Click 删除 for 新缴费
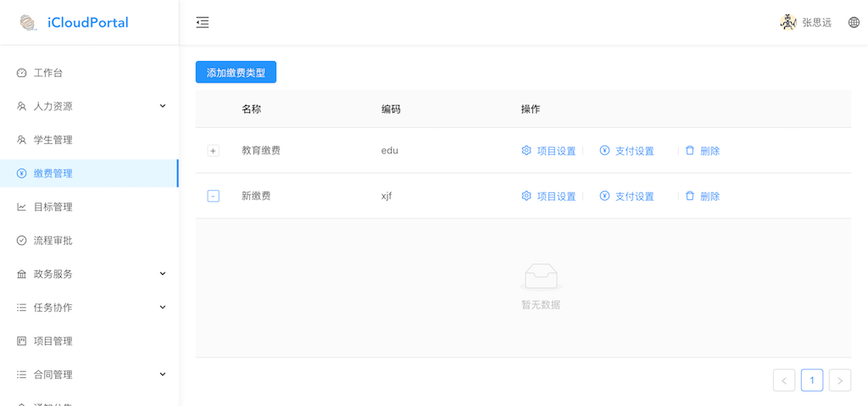This screenshot has height=406, width=868. [709, 196]
